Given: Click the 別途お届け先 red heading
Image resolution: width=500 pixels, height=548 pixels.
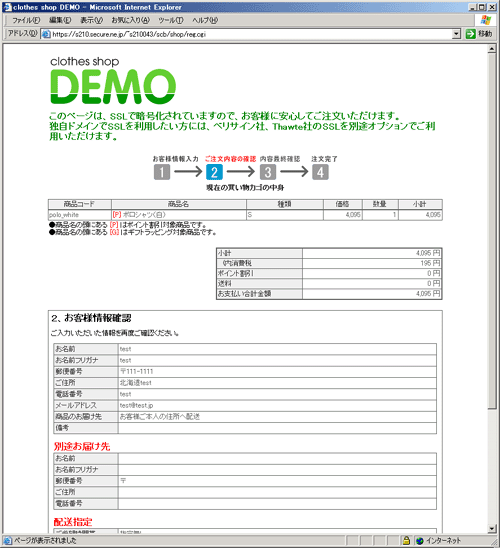Looking at the screenshot, I should [x=82, y=446].
